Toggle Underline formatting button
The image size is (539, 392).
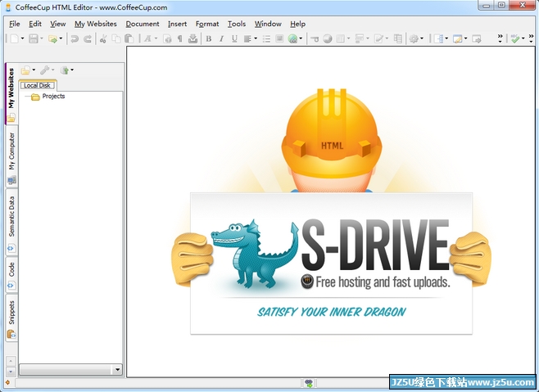tap(234, 38)
